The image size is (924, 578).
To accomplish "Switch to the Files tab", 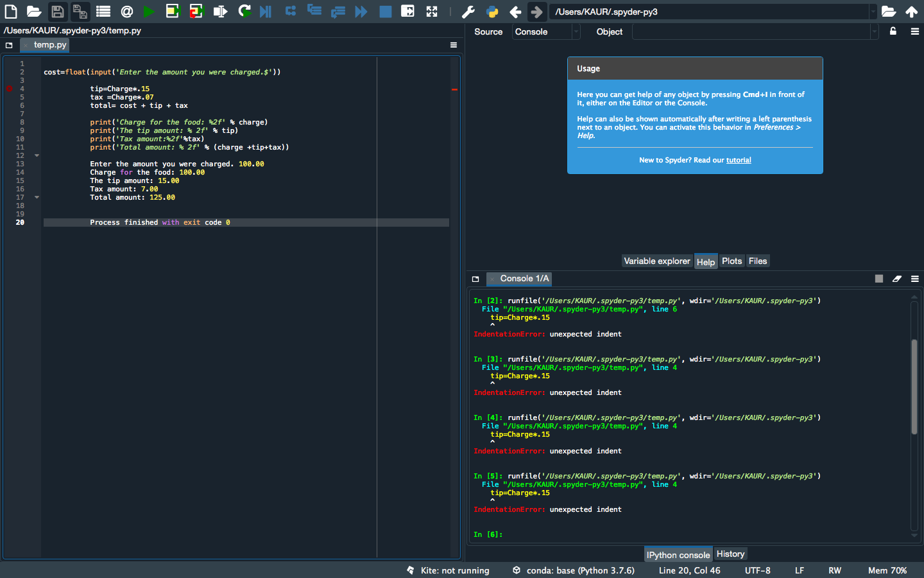I will (758, 261).
